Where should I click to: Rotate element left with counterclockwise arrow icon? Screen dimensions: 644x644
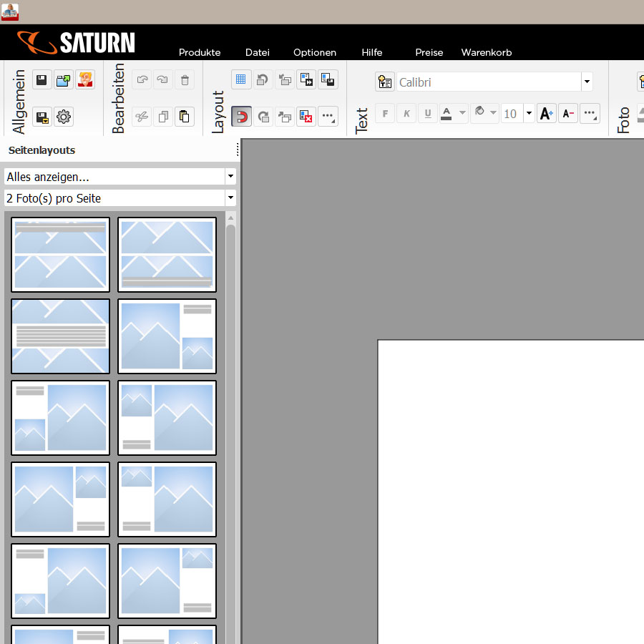point(263,80)
